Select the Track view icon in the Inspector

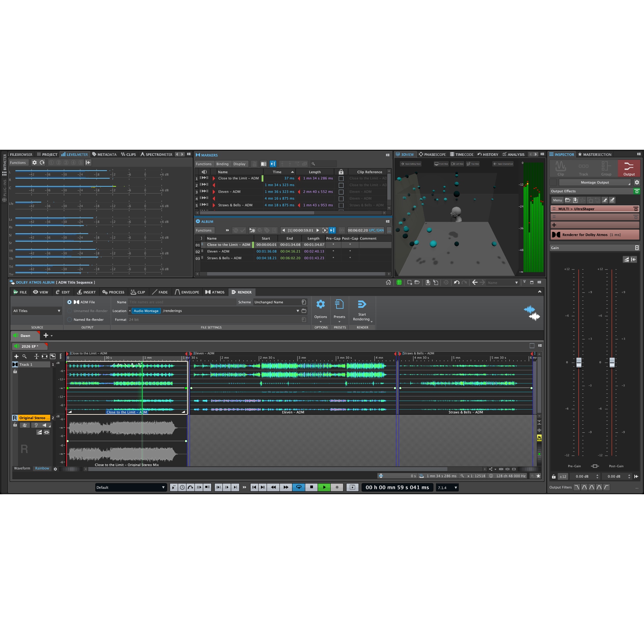(x=584, y=167)
